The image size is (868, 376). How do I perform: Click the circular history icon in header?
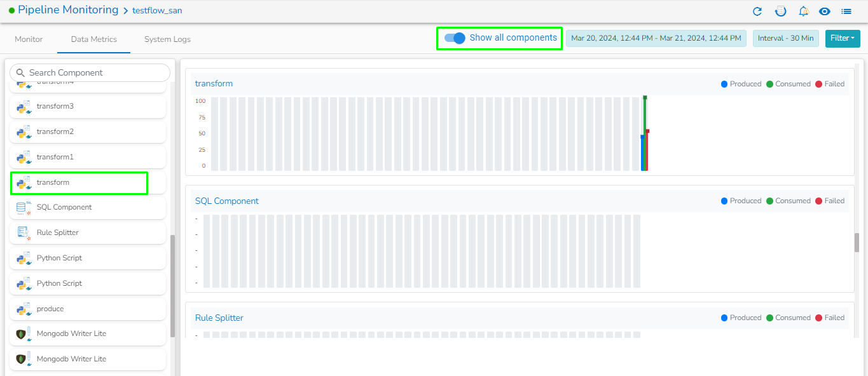[781, 11]
